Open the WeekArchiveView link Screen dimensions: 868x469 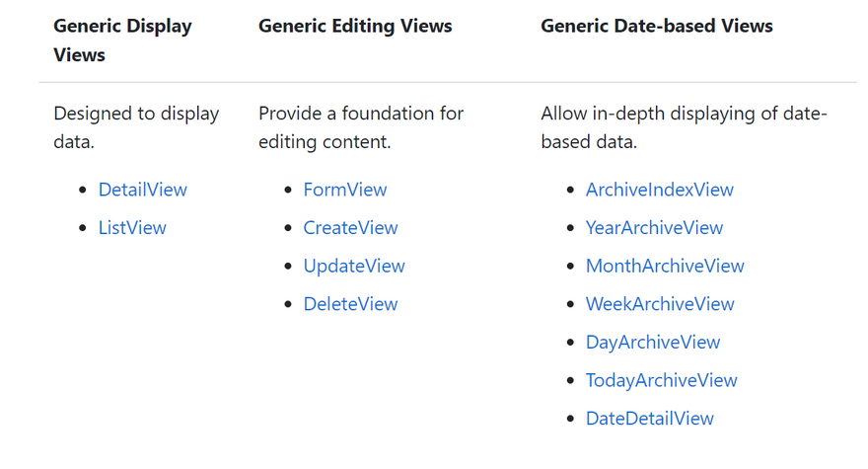(x=660, y=304)
